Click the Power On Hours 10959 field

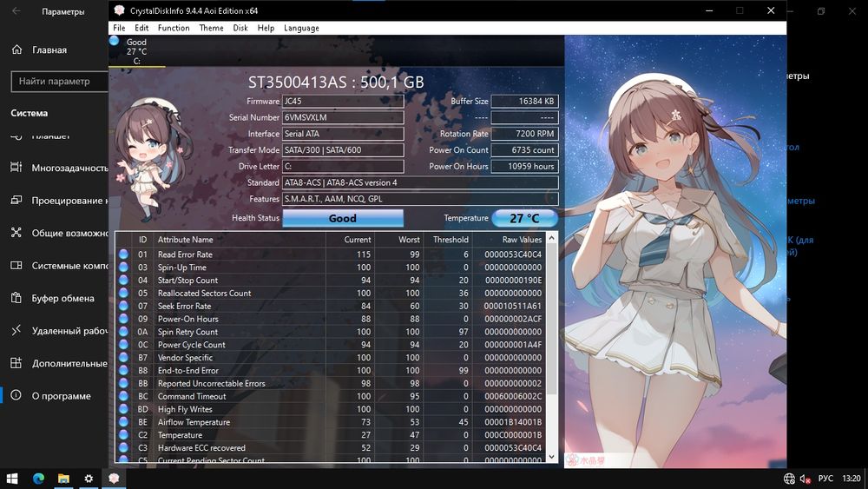pos(524,166)
